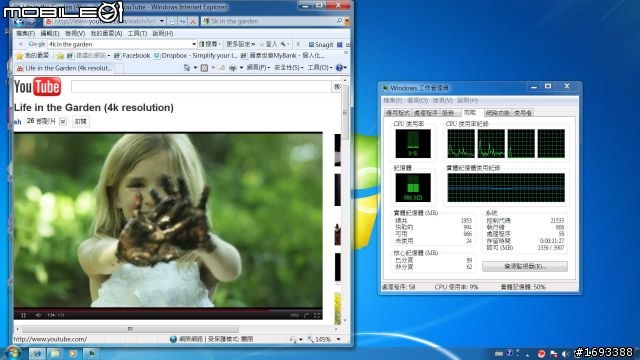Click the Task Manager taskbar icon
Screen dimensions: 640x360
coord(92,353)
